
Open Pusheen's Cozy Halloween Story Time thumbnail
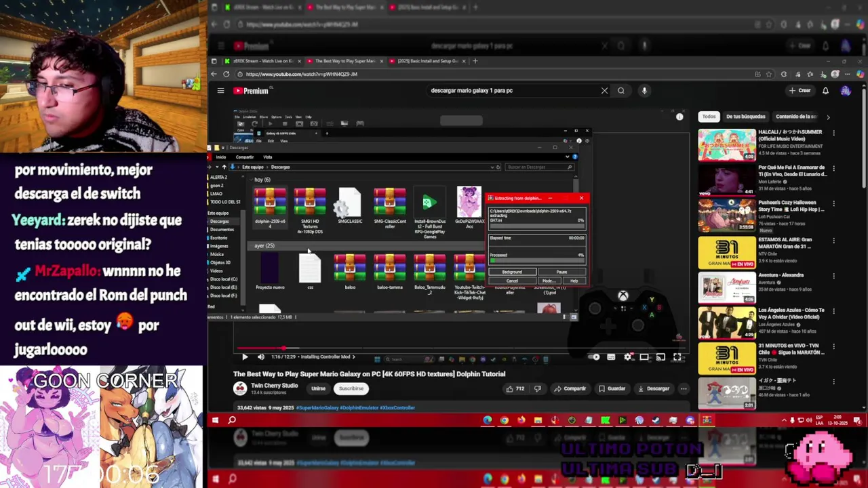point(727,215)
